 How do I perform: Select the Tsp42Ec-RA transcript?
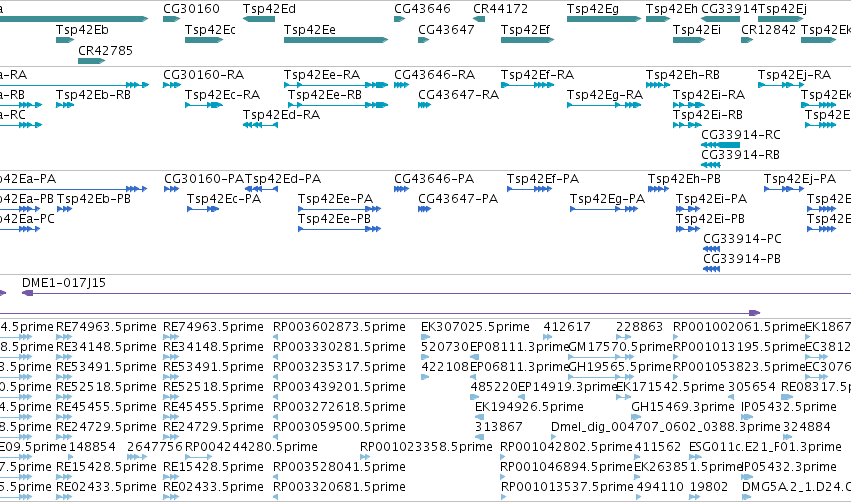pyautogui.click(x=204, y=105)
